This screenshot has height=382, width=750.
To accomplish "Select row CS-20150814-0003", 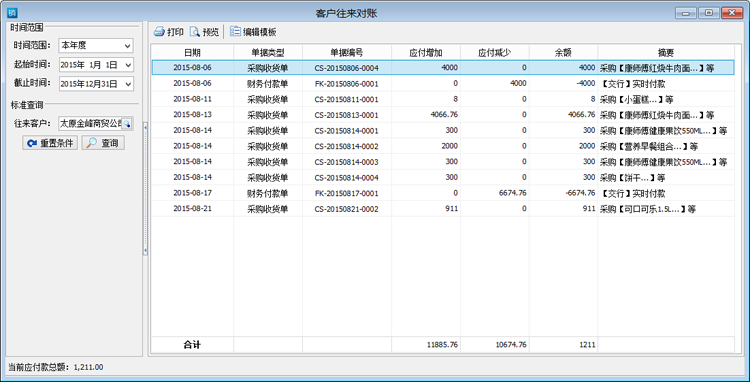I will (x=443, y=162).
